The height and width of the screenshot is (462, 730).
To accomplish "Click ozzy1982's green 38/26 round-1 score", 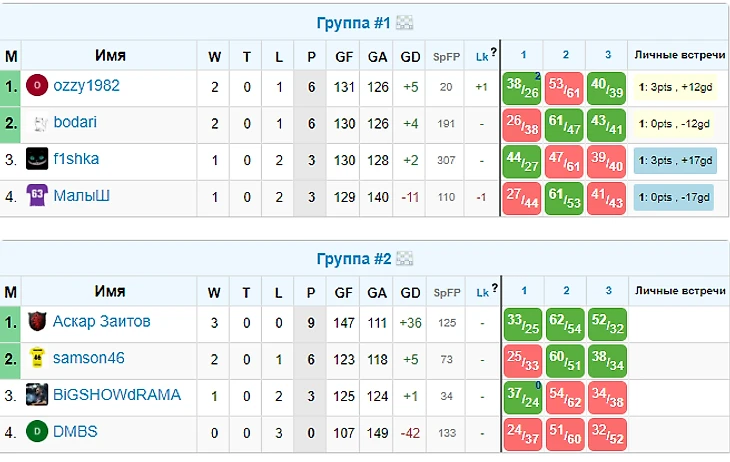I will tap(523, 88).
